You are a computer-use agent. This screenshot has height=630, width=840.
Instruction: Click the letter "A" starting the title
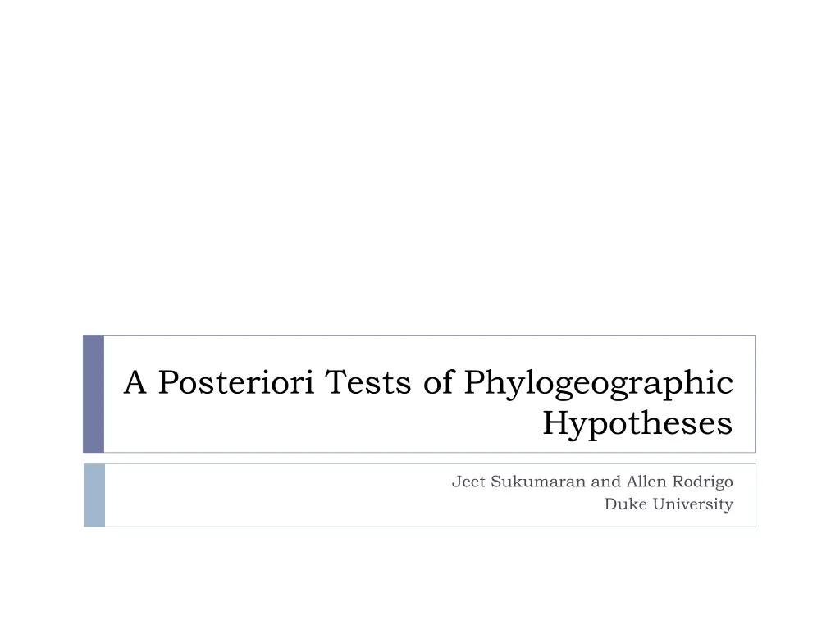pos(136,382)
